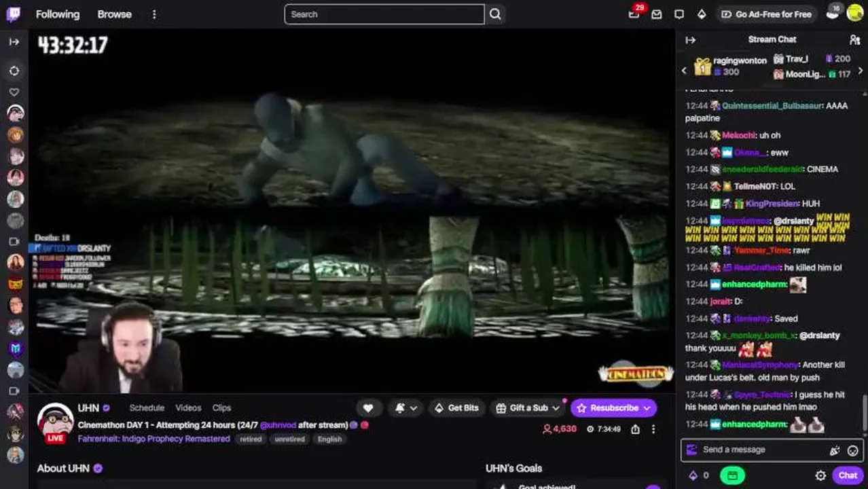Open the Following tab
The height and width of the screenshot is (489, 868).
click(x=58, y=14)
